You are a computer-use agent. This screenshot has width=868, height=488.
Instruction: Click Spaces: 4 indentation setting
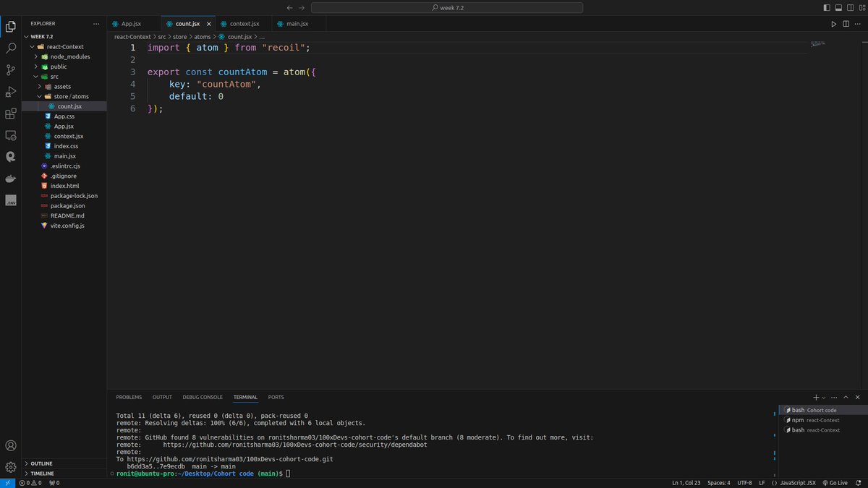pyautogui.click(x=719, y=483)
